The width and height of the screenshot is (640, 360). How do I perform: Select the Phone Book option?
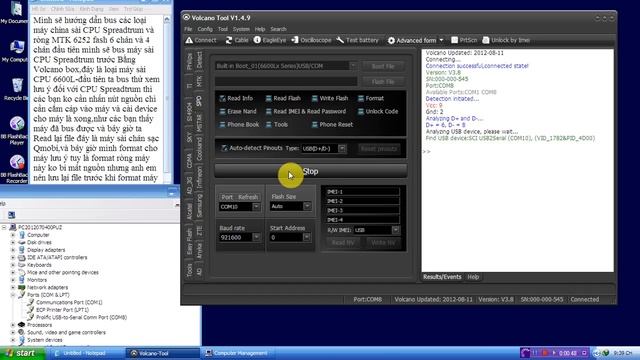239,124
